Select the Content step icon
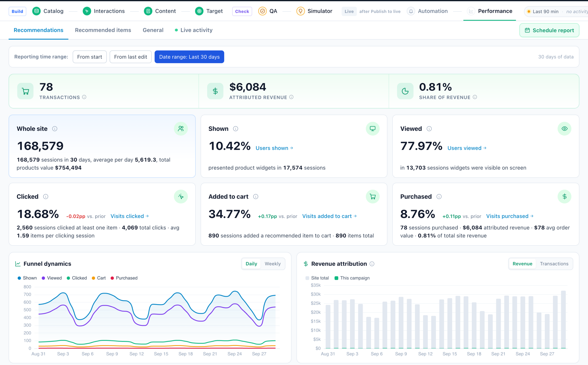Screen dimensions: 588x365 tap(148, 11)
